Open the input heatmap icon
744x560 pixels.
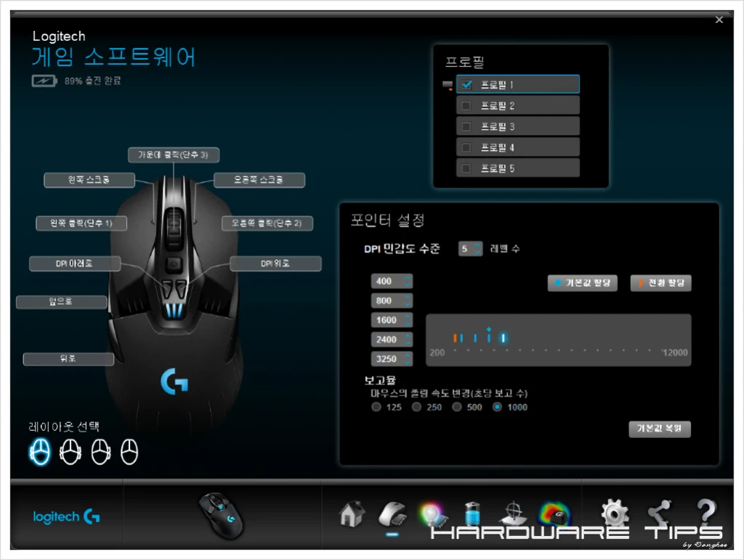click(x=554, y=514)
